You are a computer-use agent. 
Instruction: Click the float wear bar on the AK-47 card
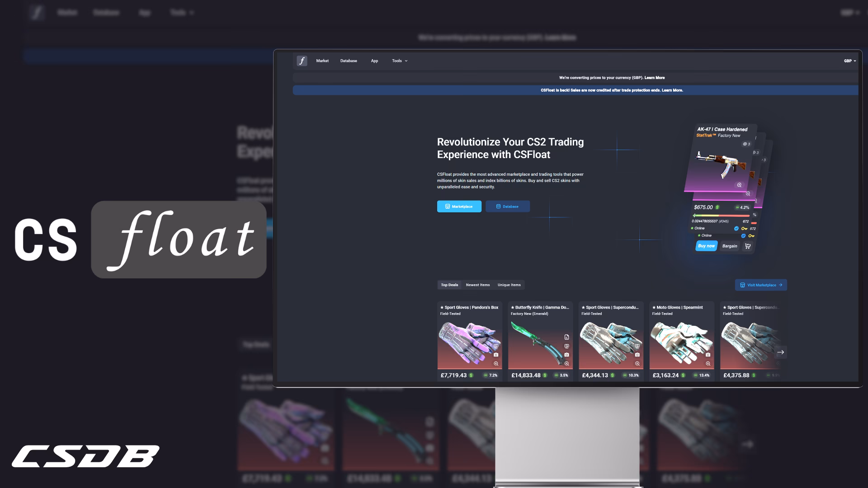[x=721, y=216]
